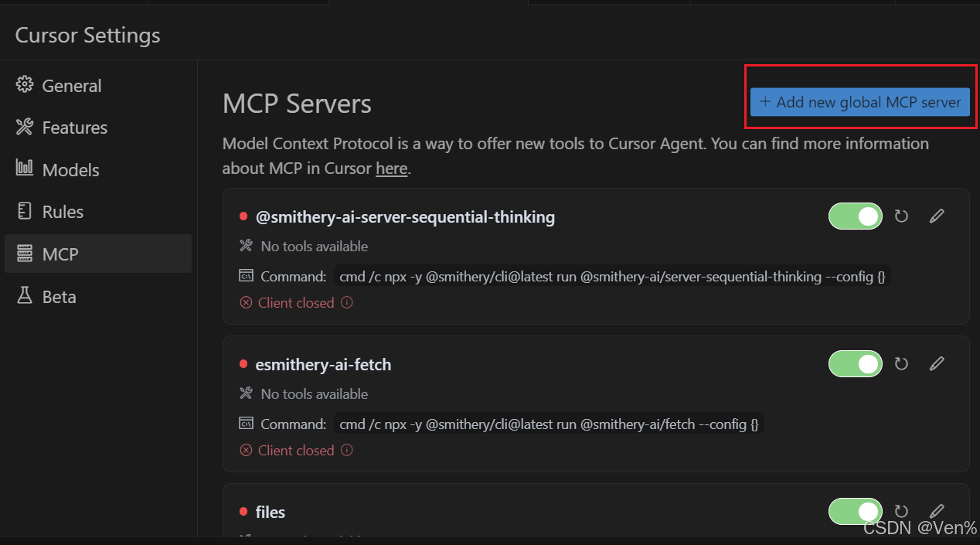The width and height of the screenshot is (980, 545).
Task: Edit the esmithery-ai-fetch server with pencil
Action: (x=937, y=363)
